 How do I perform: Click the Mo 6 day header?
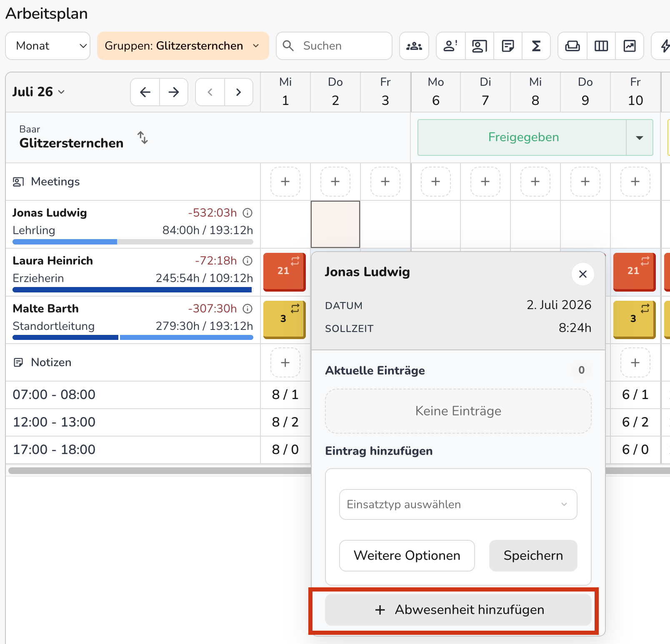point(436,92)
